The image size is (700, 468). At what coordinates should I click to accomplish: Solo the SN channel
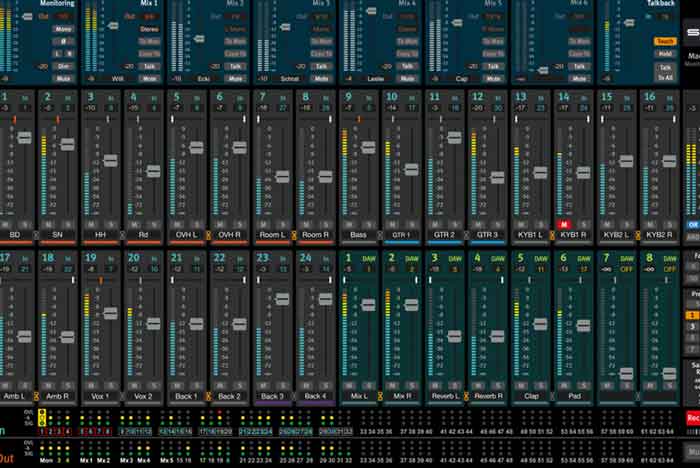pos(68,225)
